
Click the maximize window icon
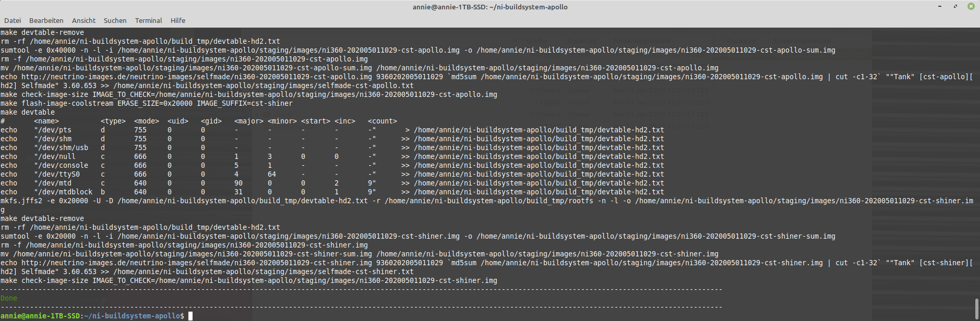(955, 7)
